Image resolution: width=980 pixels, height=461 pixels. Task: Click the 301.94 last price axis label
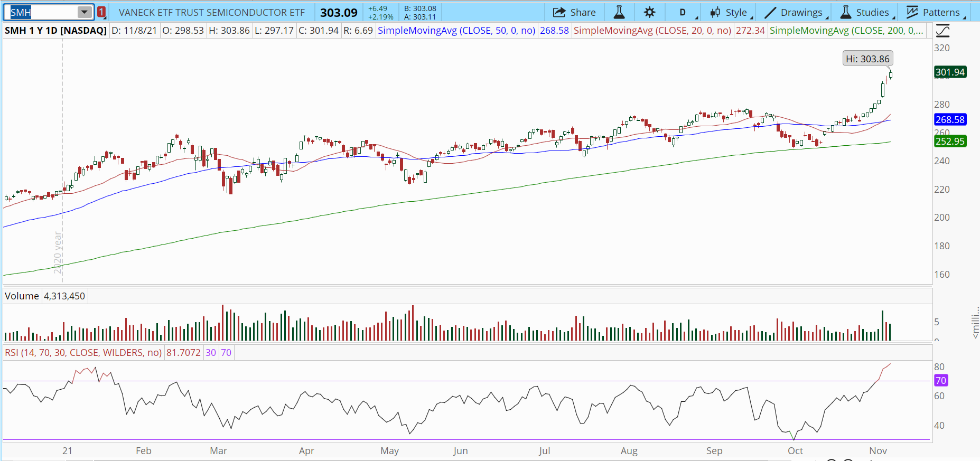[950, 72]
